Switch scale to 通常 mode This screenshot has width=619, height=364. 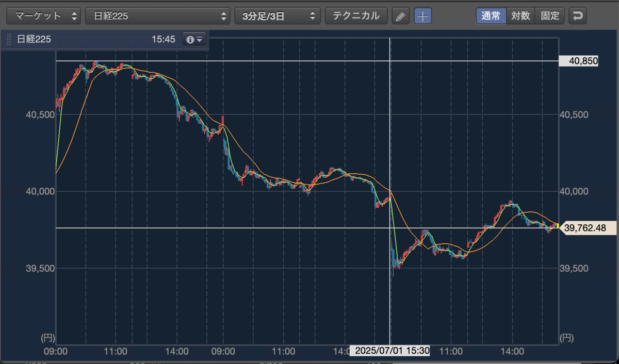[491, 16]
